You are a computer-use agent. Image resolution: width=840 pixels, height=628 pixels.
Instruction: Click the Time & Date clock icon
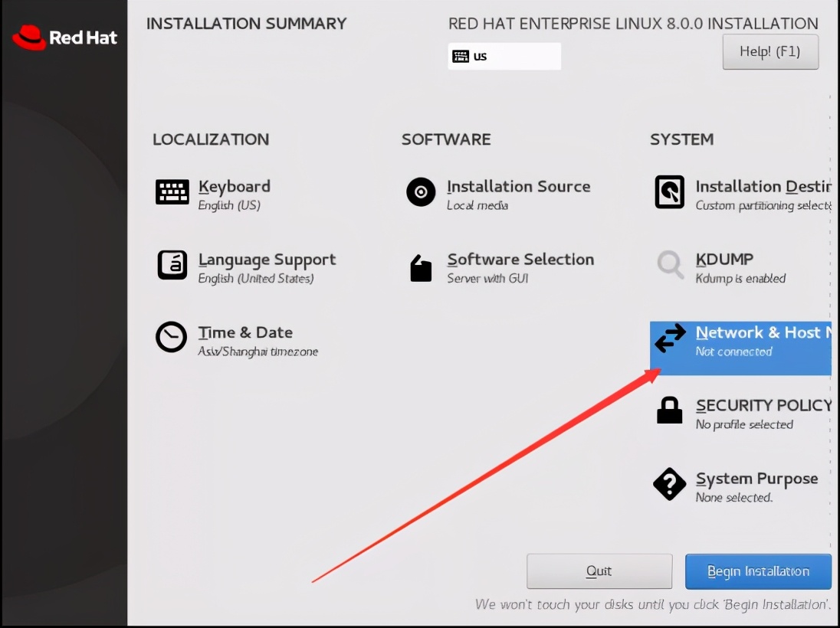[172, 337]
